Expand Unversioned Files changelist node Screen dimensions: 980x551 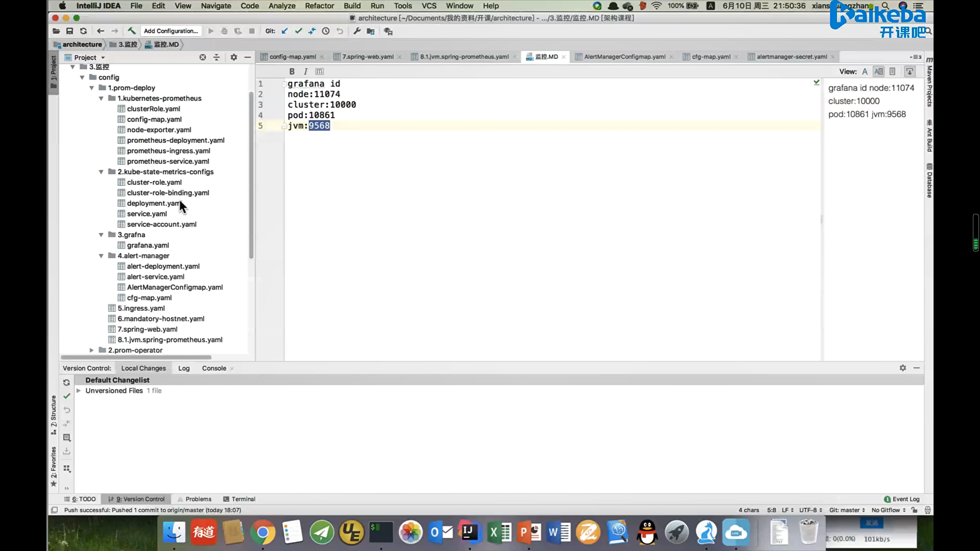pyautogui.click(x=79, y=391)
